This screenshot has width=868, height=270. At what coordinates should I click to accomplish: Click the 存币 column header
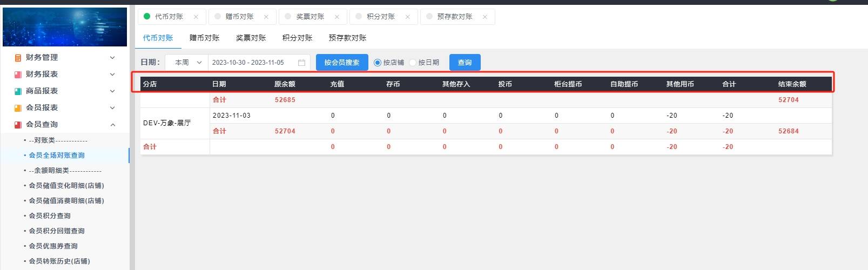pyautogui.click(x=393, y=84)
